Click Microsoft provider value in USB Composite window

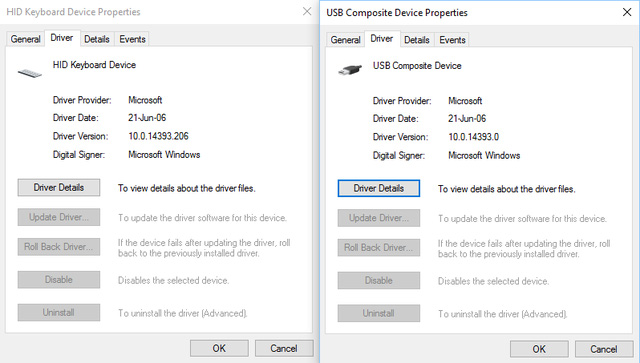465,101
